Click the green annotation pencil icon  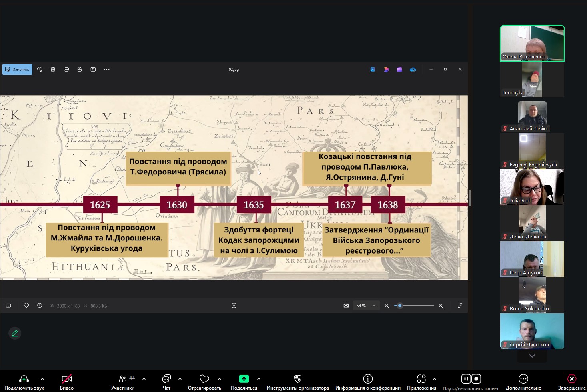pyautogui.click(x=15, y=333)
